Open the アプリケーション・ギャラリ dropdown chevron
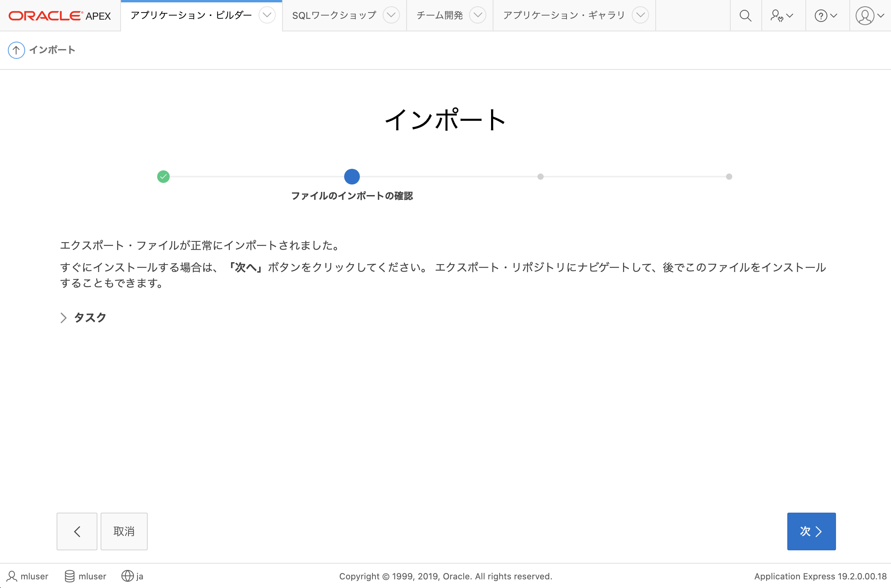 [640, 16]
